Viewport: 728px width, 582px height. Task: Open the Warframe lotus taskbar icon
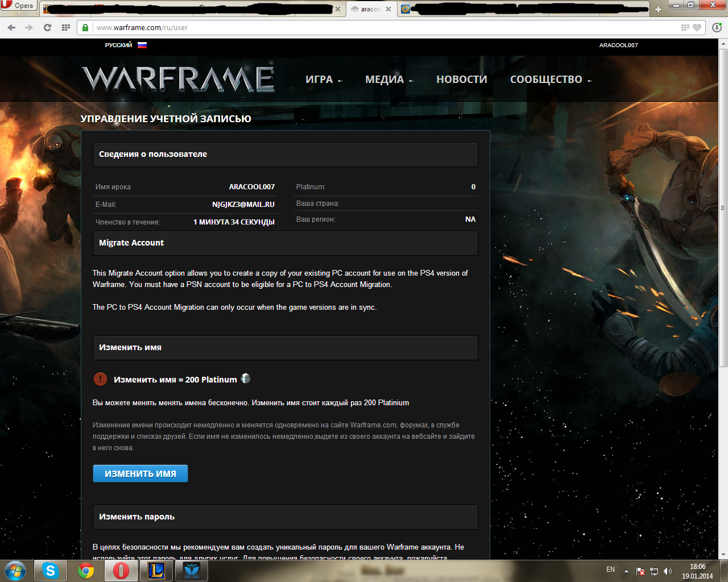tap(192, 571)
